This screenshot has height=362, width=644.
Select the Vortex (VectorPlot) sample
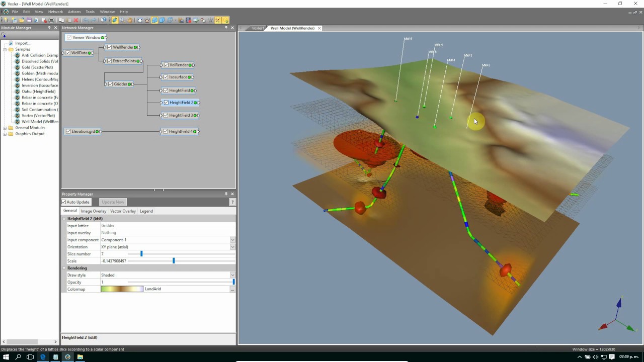38,116
